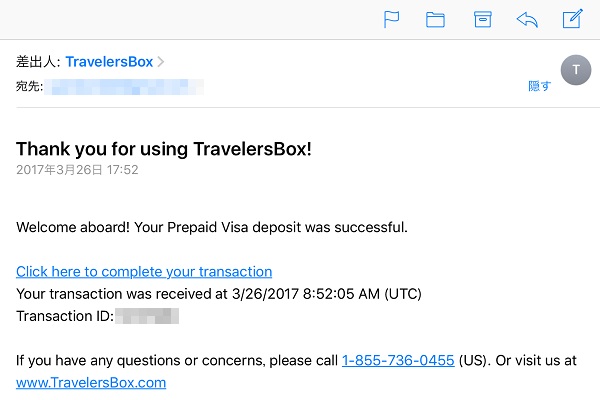The image size is (600, 400).
Task: Tap the 宛先 recipient label
Action: (29, 86)
